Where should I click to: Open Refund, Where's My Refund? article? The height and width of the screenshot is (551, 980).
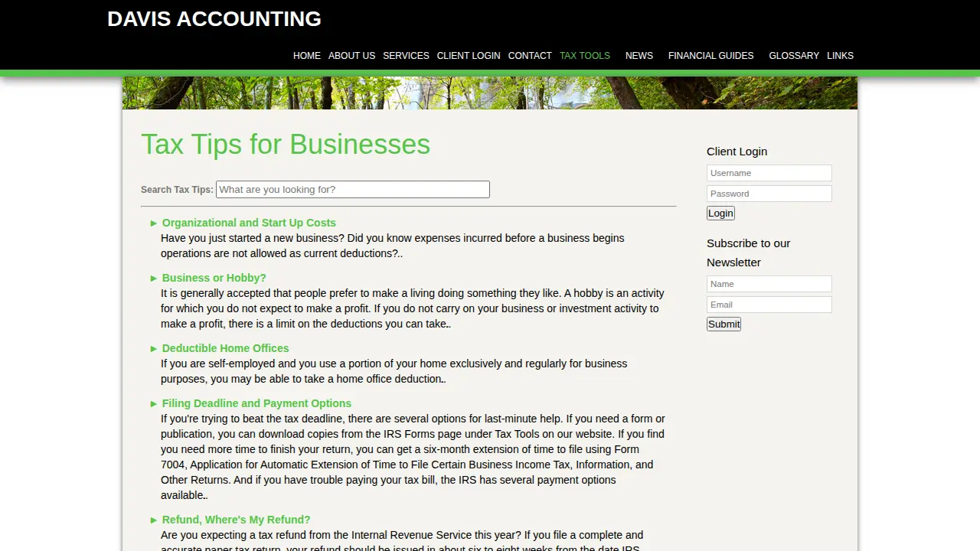pos(236,520)
